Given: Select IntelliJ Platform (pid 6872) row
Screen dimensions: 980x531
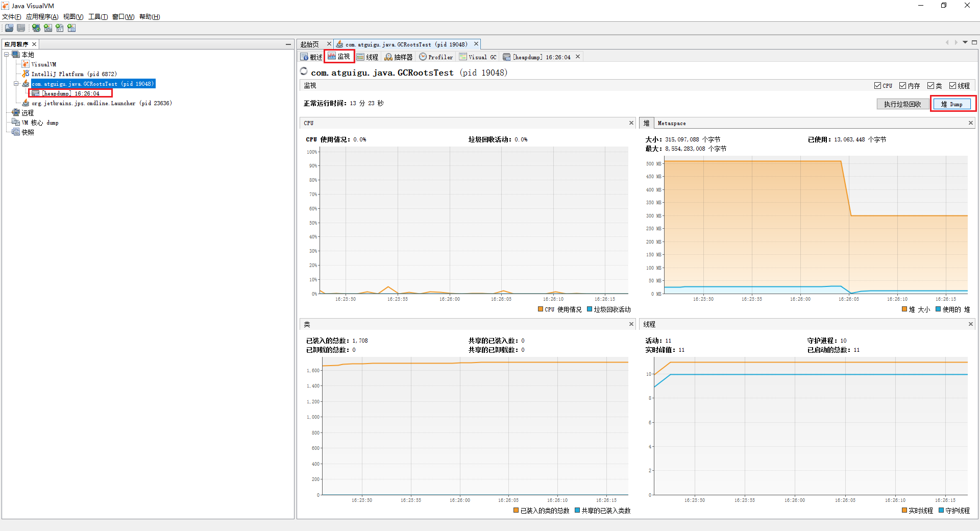Looking at the screenshot, I should [74, 74].
